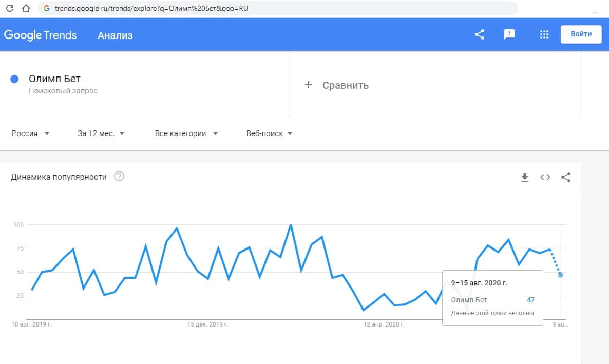Viewport: 609px width, 364px height.
Task: Download the chart data as CSV
Action: point(524,177)
